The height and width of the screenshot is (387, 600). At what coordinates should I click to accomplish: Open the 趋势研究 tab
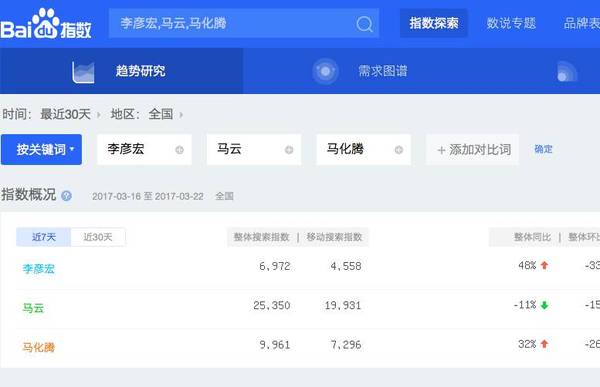point(121,71)
